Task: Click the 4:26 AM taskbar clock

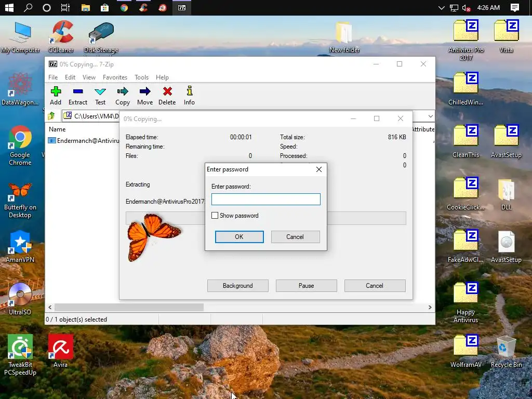Action: 488,7
